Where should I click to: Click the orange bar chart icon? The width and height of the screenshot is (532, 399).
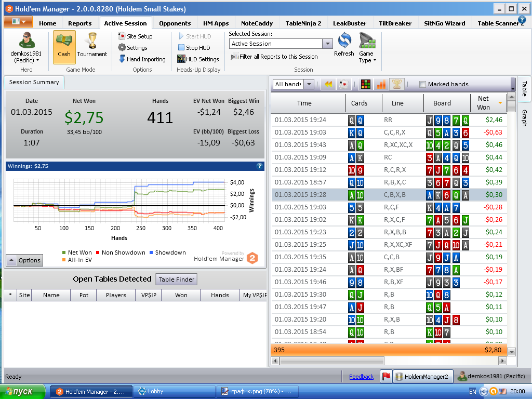click(381, 84)
